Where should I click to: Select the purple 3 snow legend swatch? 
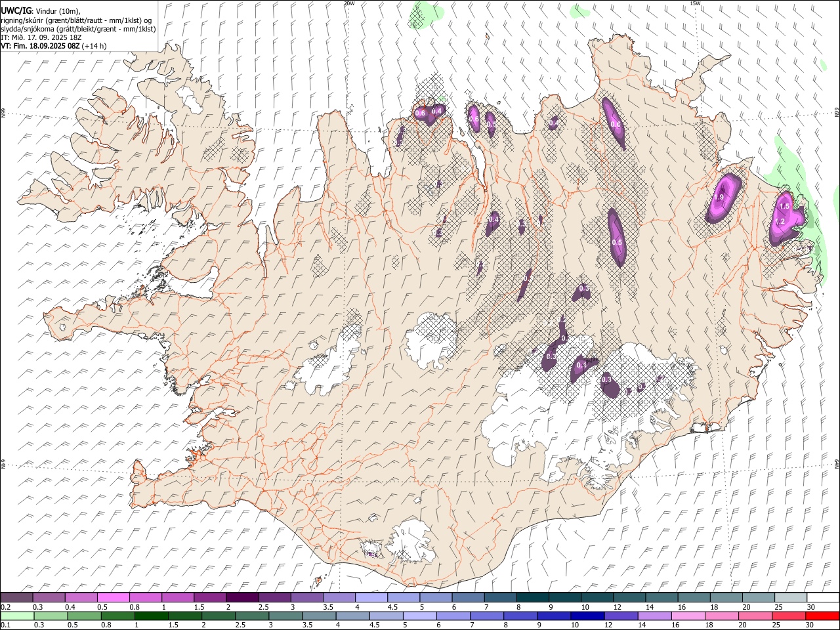306,597
